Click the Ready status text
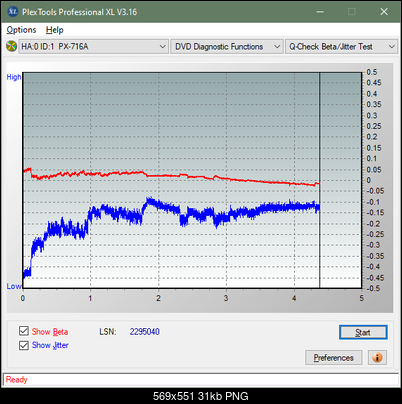Screen dimensions: 402x404 coord(16,380)
